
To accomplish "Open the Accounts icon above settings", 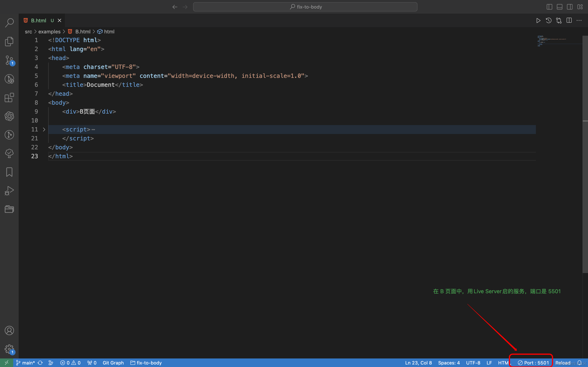I will (x=9, y=330).
